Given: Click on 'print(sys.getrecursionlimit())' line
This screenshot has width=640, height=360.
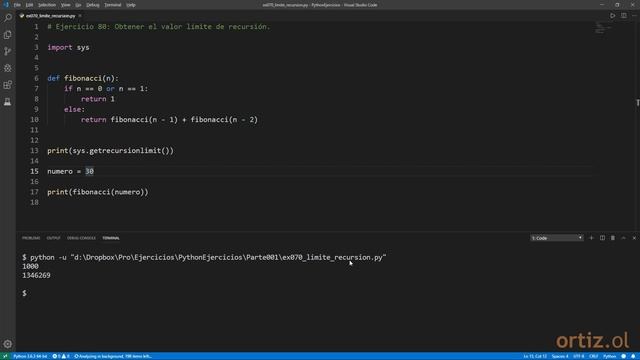Looking at the screenshot, I should tap(111, 151).
